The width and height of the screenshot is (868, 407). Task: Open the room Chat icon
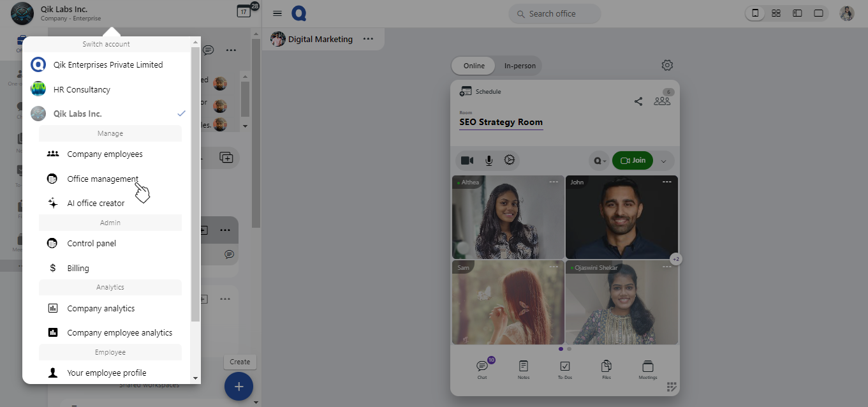(482, 367)
